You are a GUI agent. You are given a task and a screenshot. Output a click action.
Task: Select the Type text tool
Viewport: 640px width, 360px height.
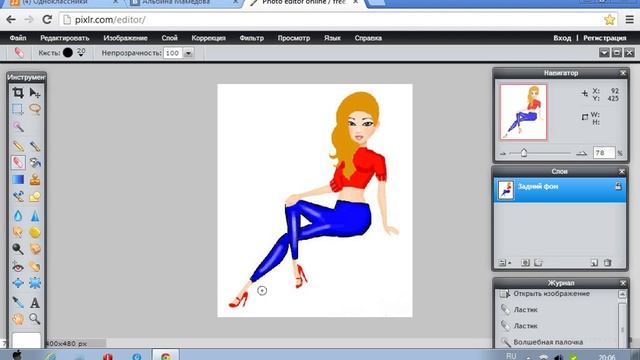(x=35, y=302)
